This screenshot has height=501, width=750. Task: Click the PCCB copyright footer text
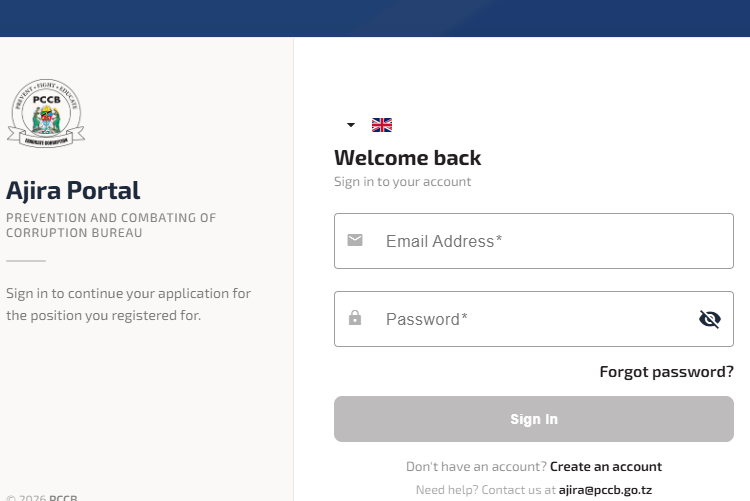point(42,497)
